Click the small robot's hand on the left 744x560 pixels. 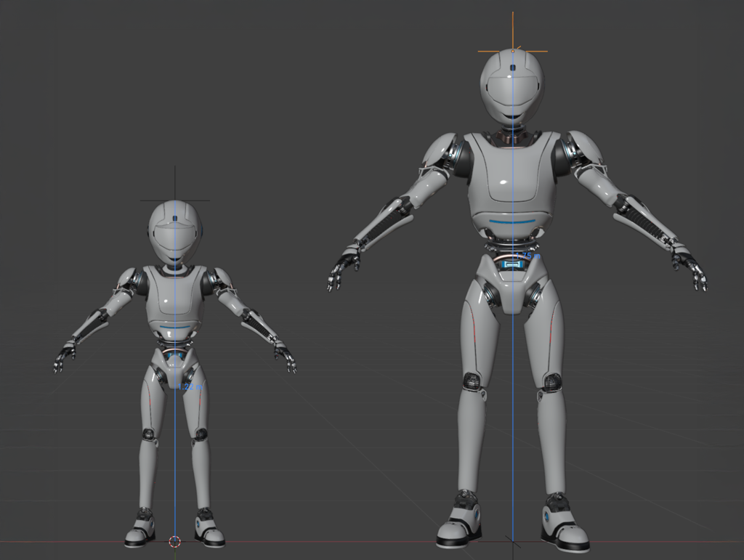coord(65,356)
